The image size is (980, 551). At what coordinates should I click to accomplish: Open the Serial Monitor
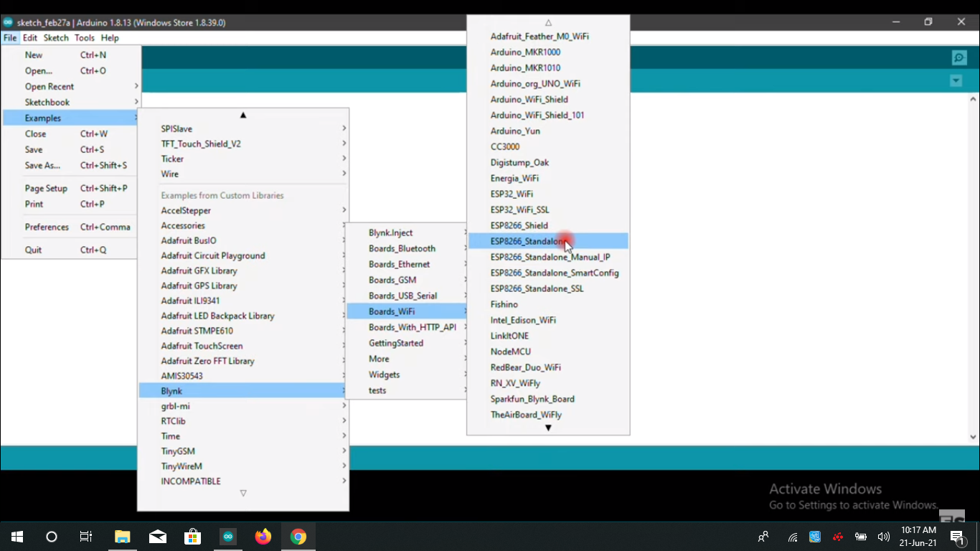coord(959,57)
